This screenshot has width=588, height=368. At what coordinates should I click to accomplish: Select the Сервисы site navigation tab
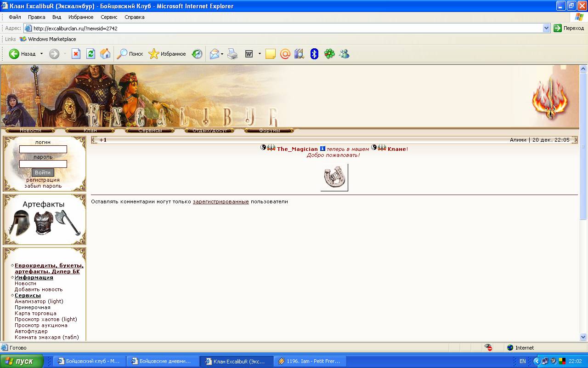[x=150, y=131]
